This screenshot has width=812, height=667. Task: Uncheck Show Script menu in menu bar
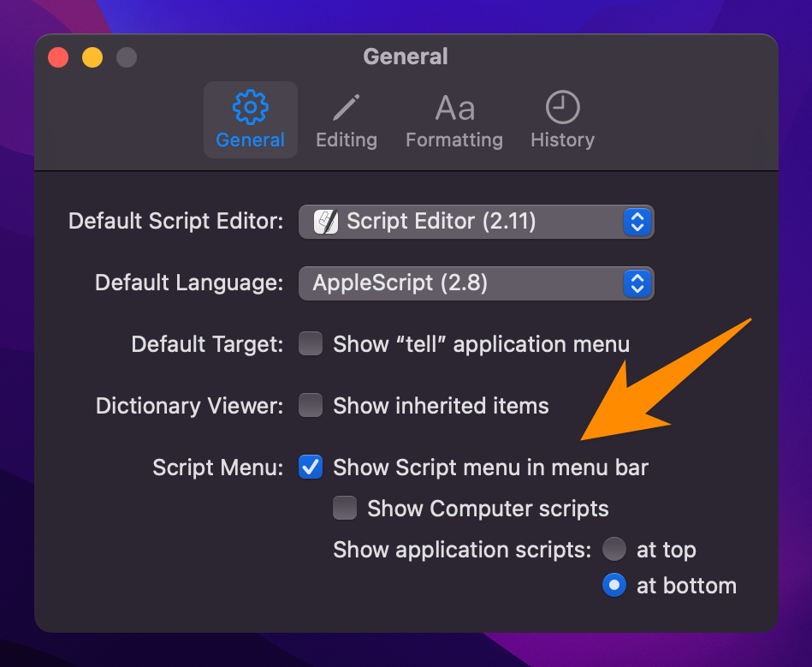point(311,467)
